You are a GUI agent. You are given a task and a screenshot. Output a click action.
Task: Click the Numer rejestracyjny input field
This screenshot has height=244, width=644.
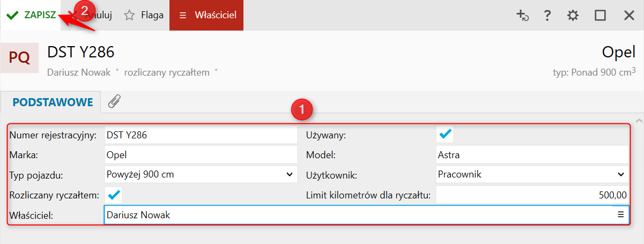point(200,135)
